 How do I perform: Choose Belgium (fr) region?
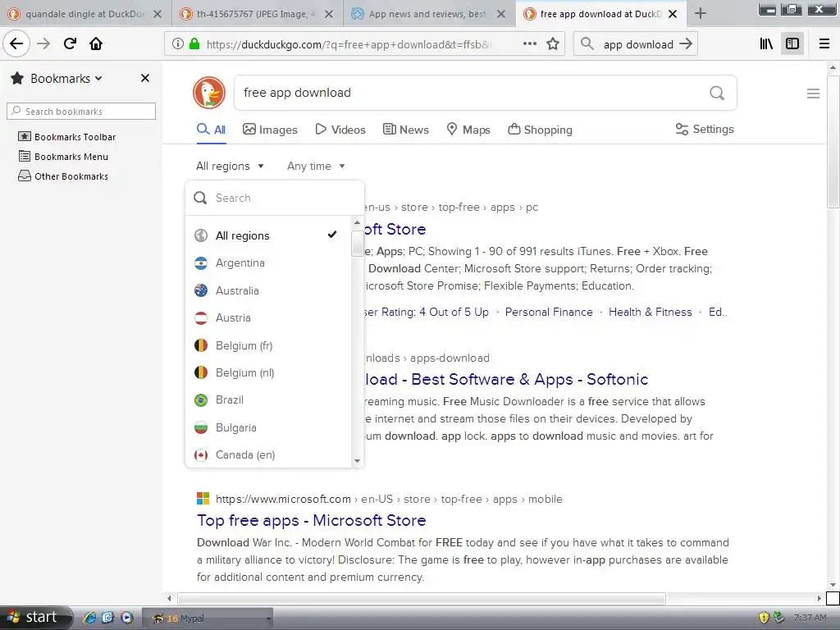(x=268, y=345)
